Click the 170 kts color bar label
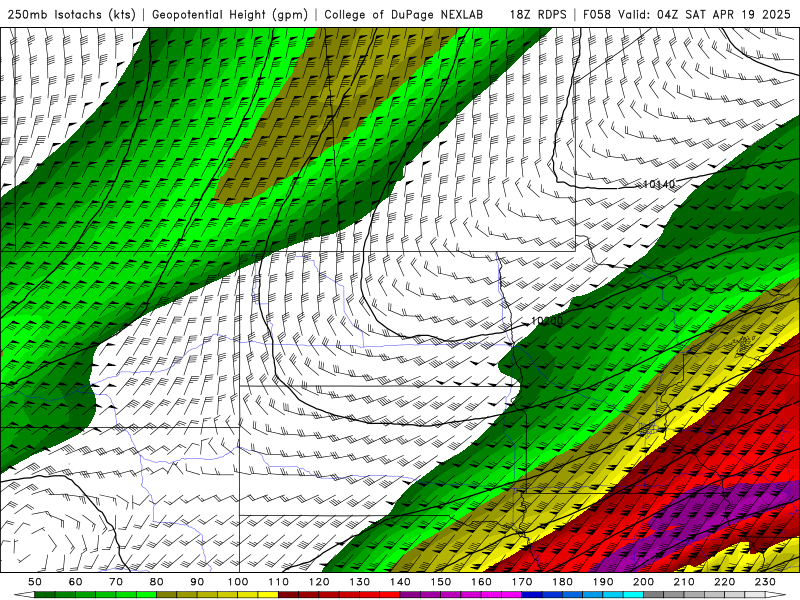 (522, 582)
